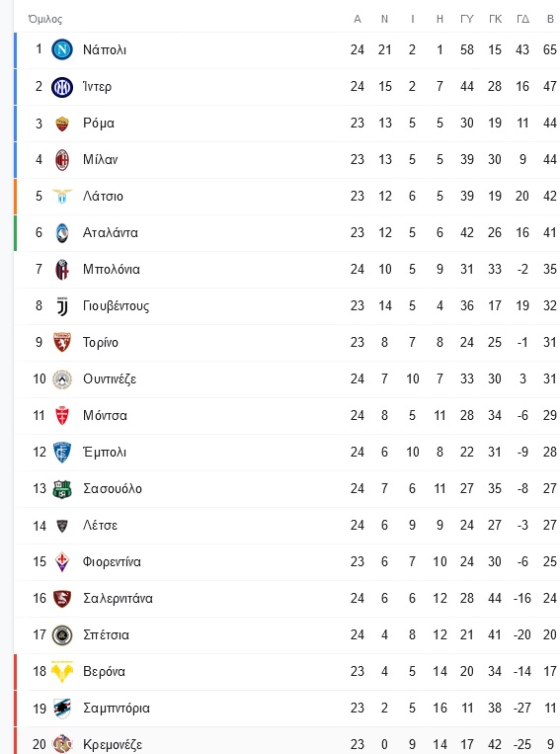Select the Roma team logo
This screenshot has height=754, width=560.
(x=62, y=124)
